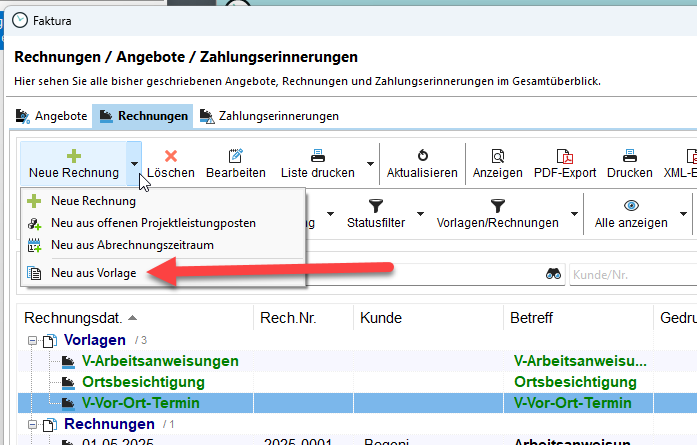Click the Drucken printer icon
The height and width of the screenshot is (445, 697).
point(630,156)
